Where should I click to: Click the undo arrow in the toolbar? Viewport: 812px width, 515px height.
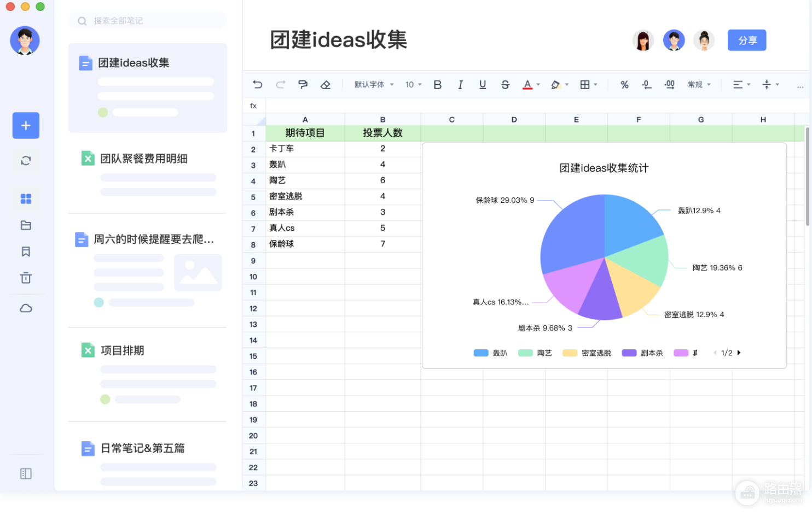coord(258,85)
